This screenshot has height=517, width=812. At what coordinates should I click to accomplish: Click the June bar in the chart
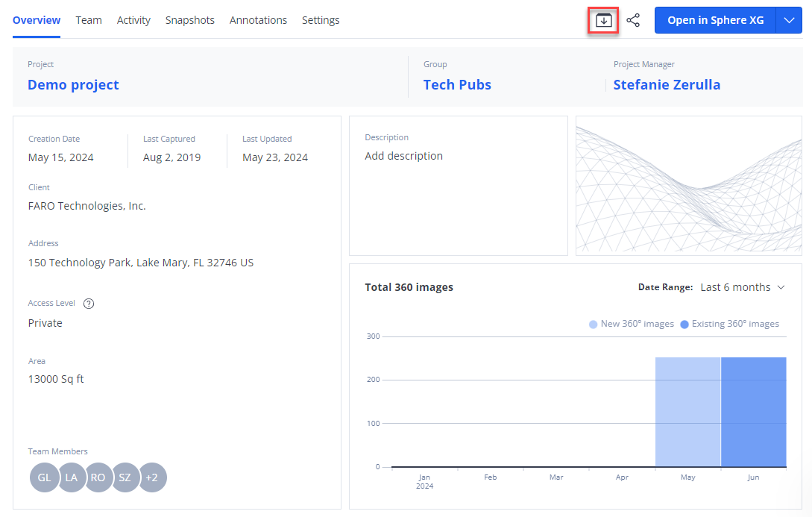pyautogui.click(x=753, y=412)
